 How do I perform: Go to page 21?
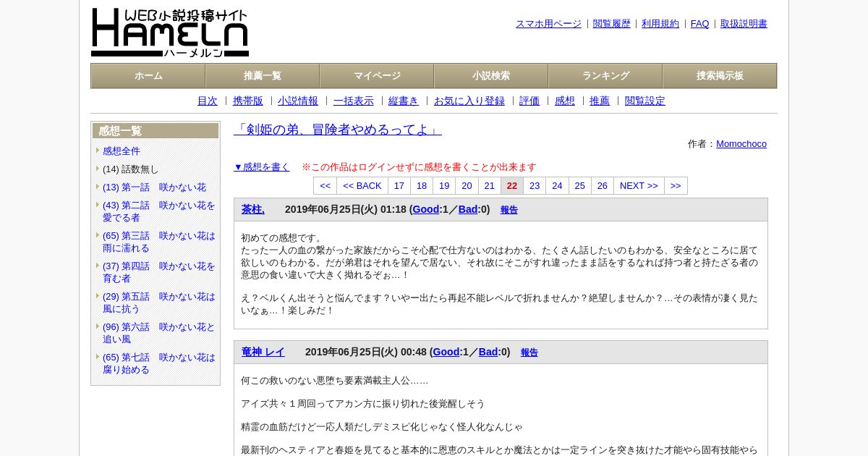pyautogui.click(x=490, y=186)
